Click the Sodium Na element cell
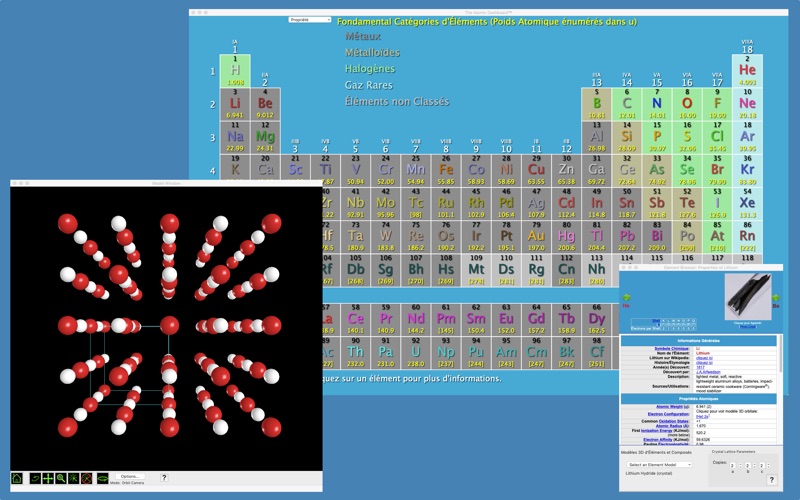Viewport: 800px width, 500px height. pyautogui.click(x=235, y=137)
